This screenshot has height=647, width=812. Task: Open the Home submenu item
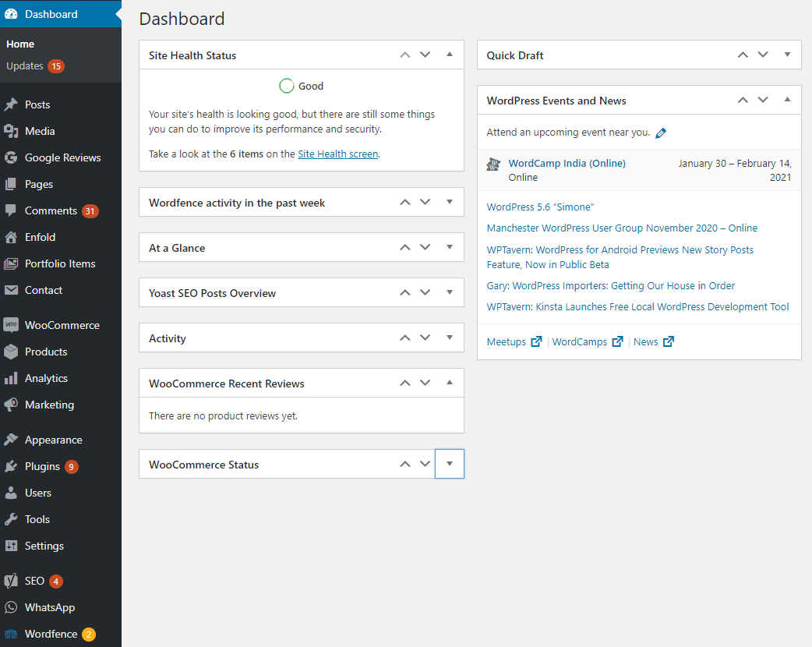click(20, 44)
